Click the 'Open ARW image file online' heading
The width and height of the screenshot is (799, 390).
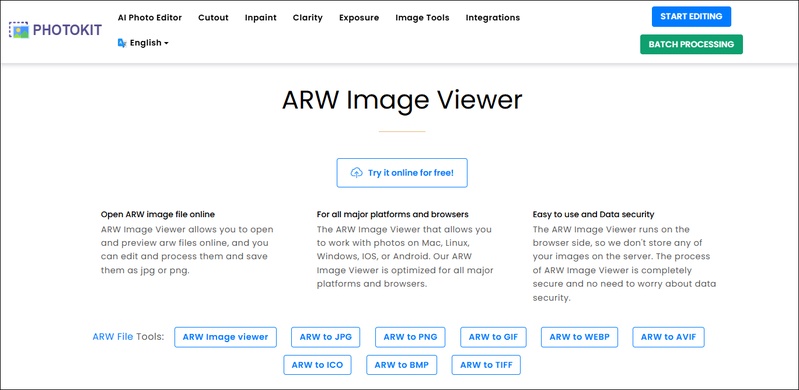tap(158, 214)
